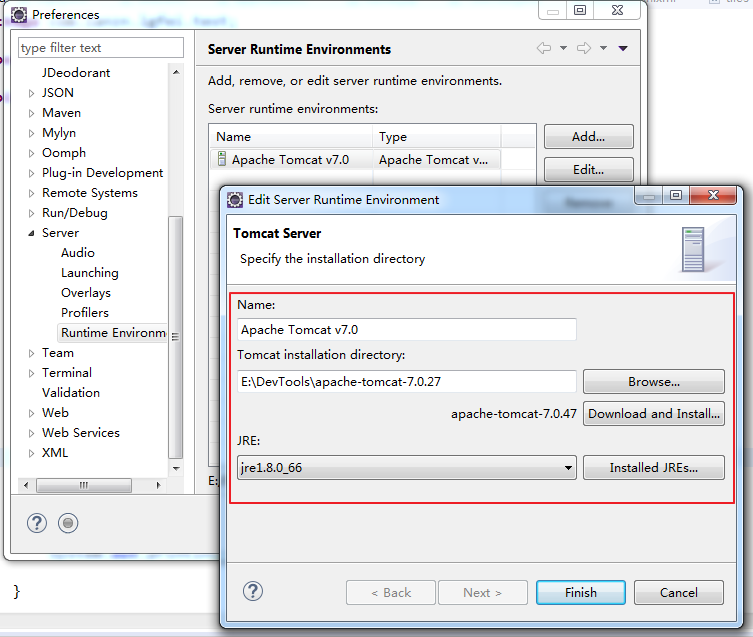Click the Tomcat server icon in runtime list
753x637 pixels.
[x=222, y=159]
